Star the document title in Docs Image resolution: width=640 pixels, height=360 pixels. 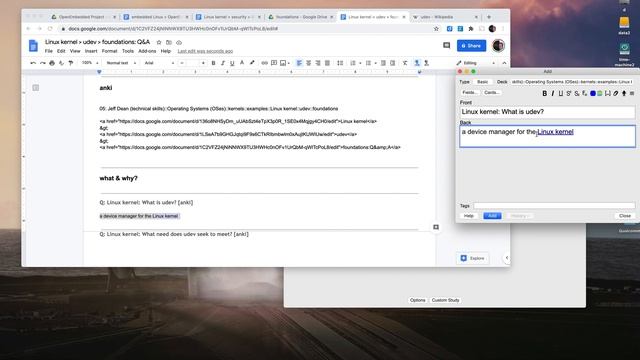pyautogui.click(x=159, y=42)
